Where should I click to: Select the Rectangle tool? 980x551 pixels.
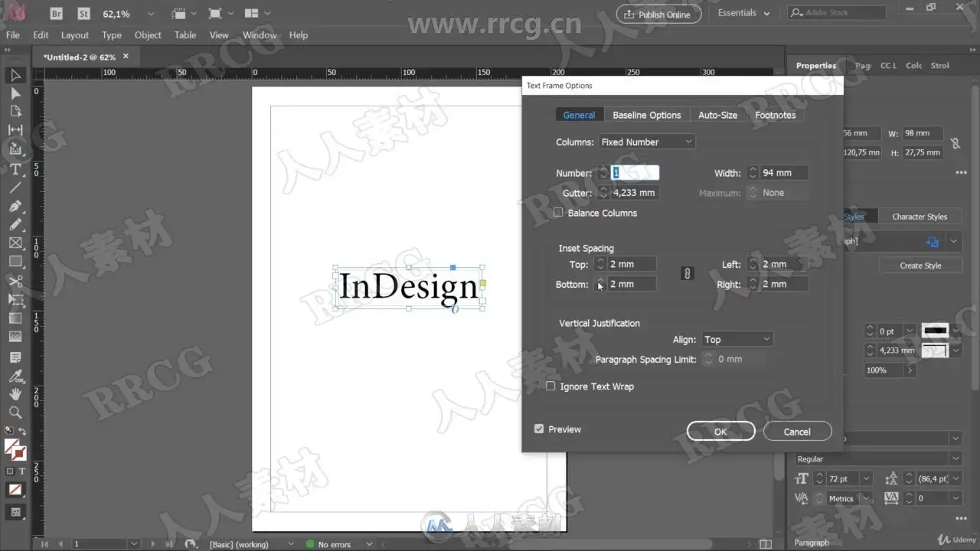click(x=15, y=262)
